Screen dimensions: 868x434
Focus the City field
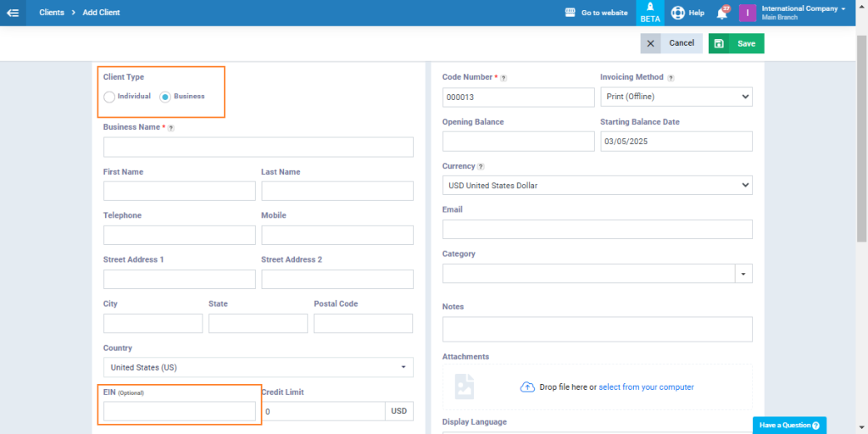pos(153,323)
